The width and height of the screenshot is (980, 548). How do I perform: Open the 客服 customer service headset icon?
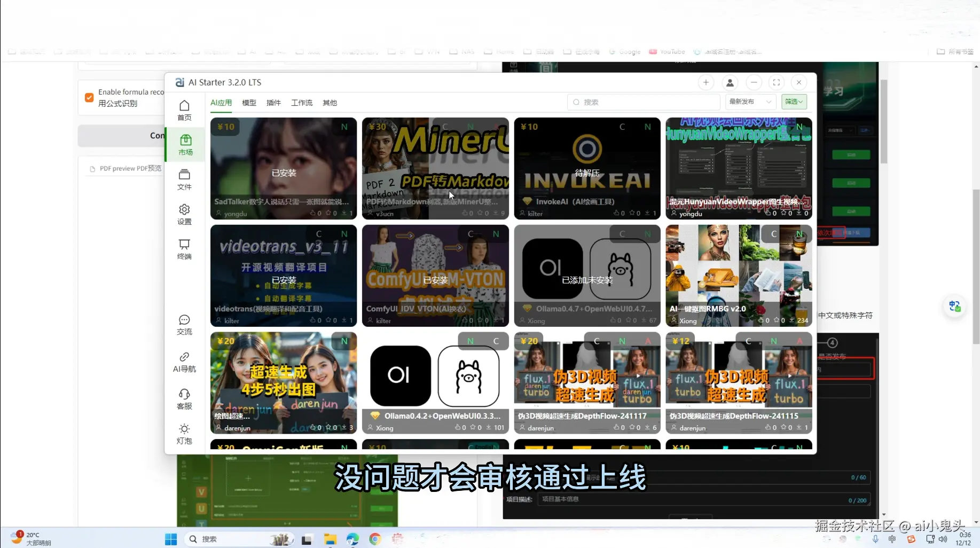tap(184, 399)
